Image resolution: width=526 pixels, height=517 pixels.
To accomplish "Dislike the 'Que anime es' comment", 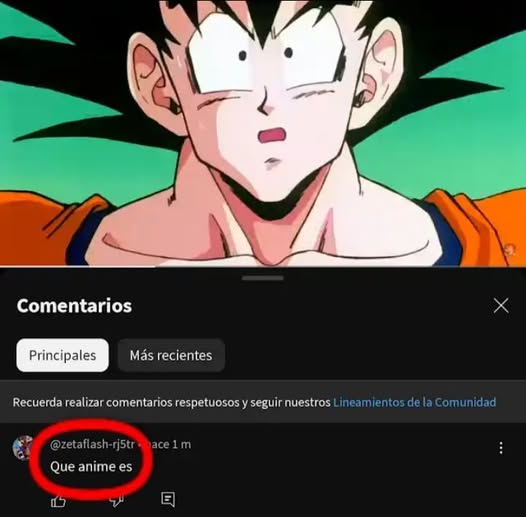I will coord(117,501).
